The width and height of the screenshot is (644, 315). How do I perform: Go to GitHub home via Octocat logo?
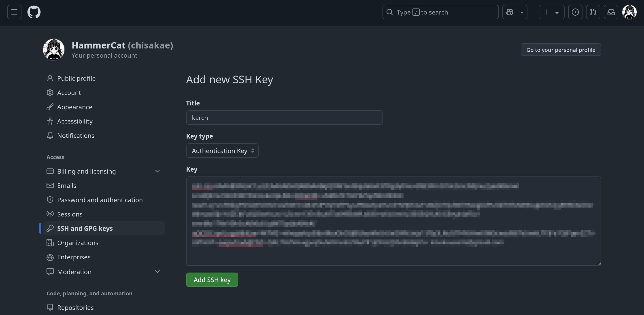34,12
